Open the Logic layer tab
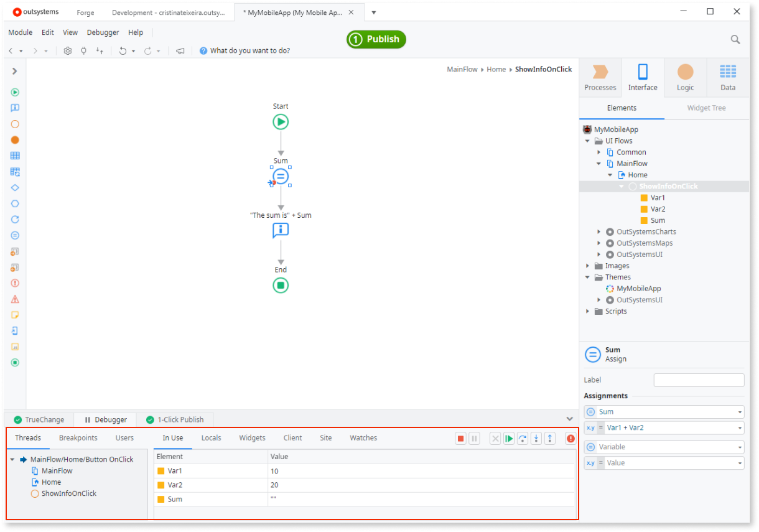The width and height of the screenshot is (759, 532). point(685,78)
